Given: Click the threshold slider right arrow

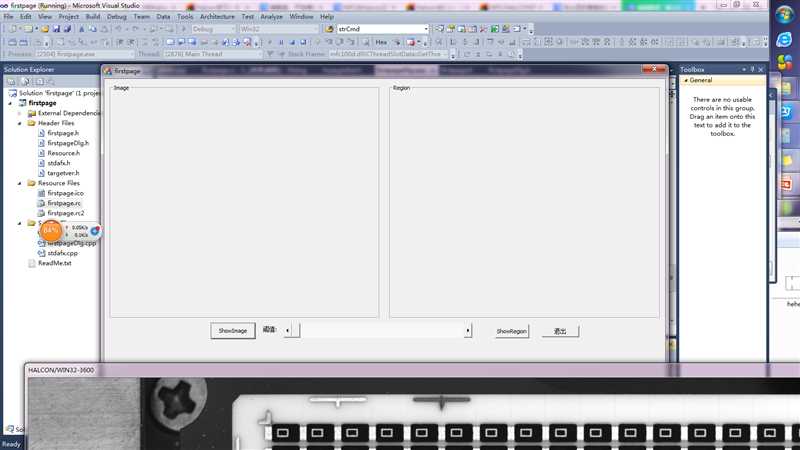Looking at the screenshot, I should click(x=468, y=331).
